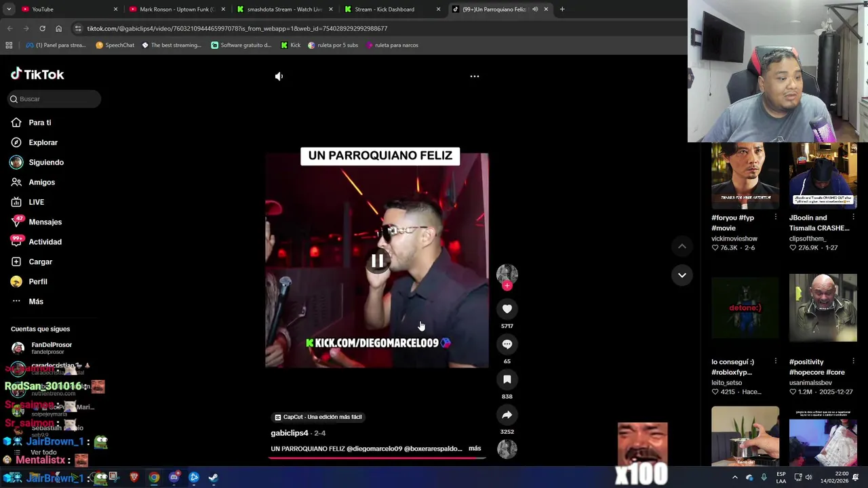This screenshot has height=488, width=868.
Task: Open the ruleta por 5 subs bookmark
Action: point(333,45)
